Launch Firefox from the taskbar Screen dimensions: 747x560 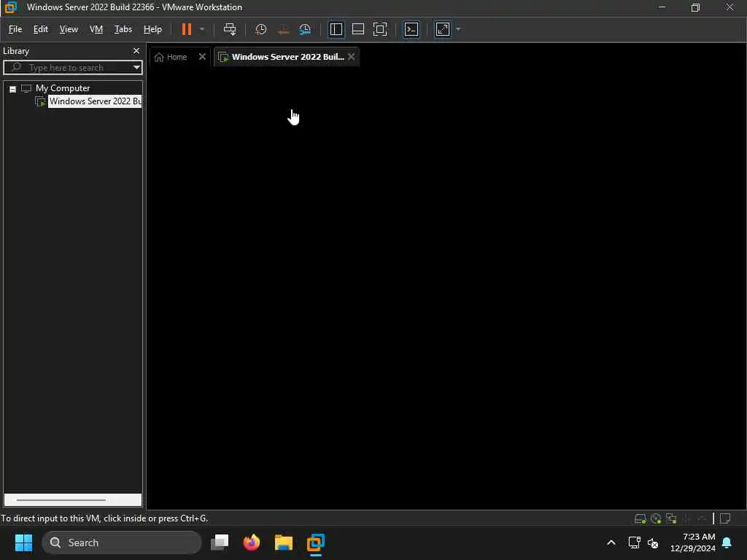(x=252, y=542)
